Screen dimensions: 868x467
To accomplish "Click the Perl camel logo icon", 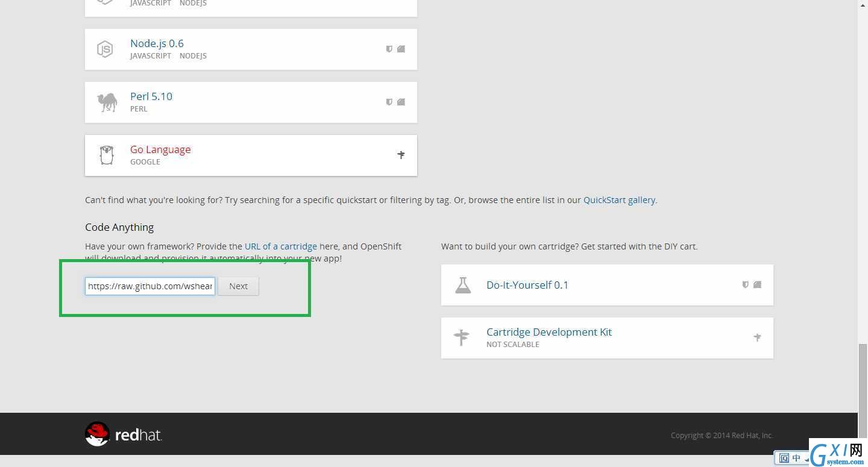I will [107, 102].
